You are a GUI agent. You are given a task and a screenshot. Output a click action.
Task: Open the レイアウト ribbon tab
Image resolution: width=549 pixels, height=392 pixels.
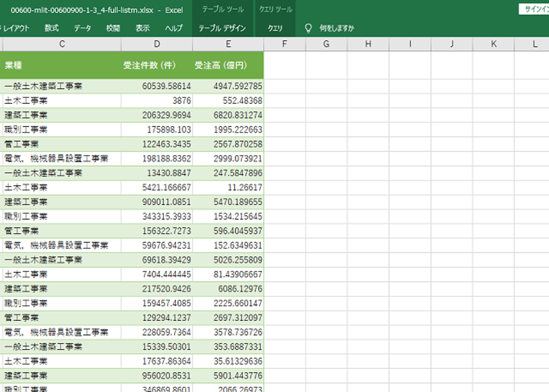coord(15,28)
